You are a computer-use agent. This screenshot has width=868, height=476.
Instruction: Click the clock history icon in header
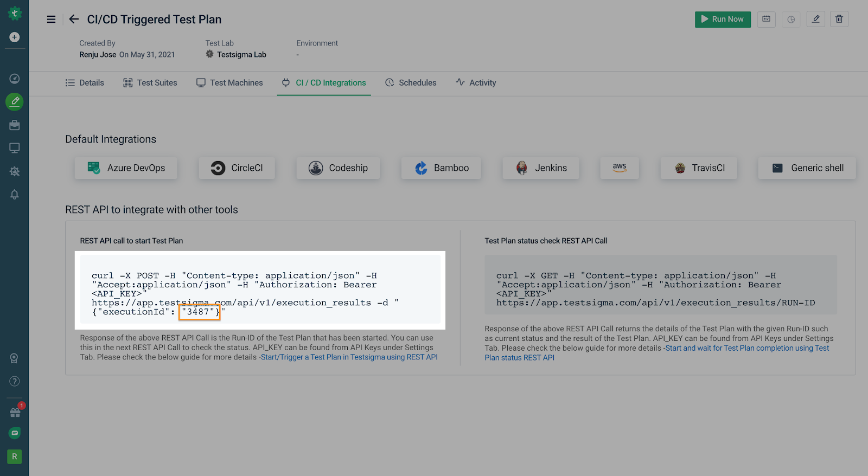pyautogui.click(x=791, y=19)
